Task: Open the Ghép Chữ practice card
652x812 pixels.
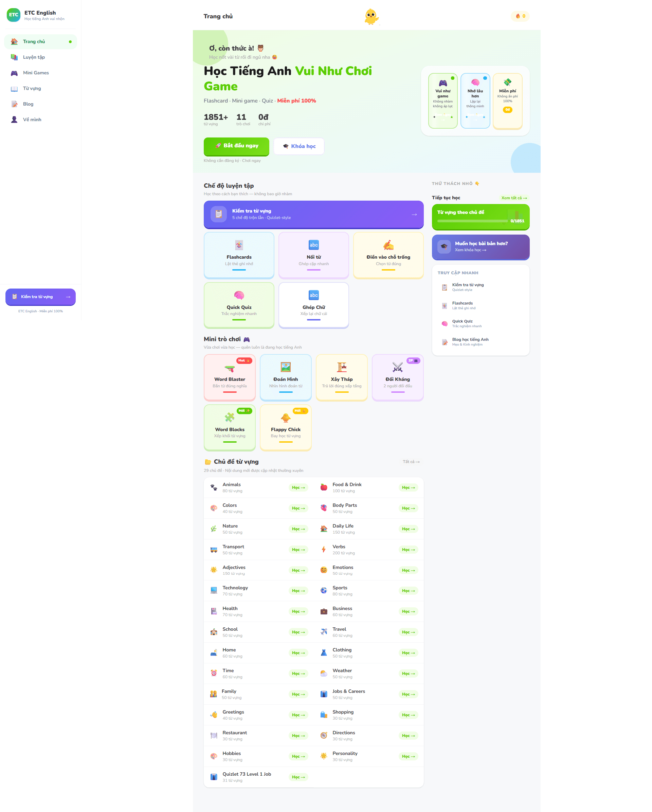Action: (x=313, y=305)
